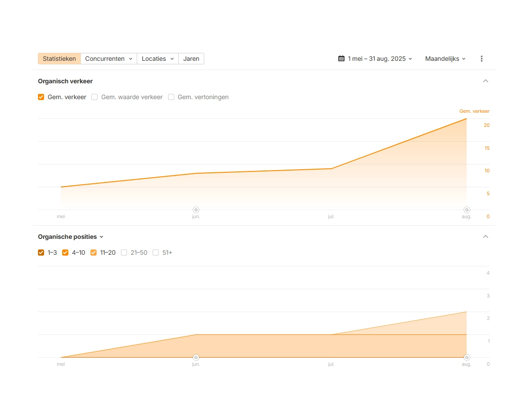Enable the Gem. vertoningen checkbox

coord(171,97)
